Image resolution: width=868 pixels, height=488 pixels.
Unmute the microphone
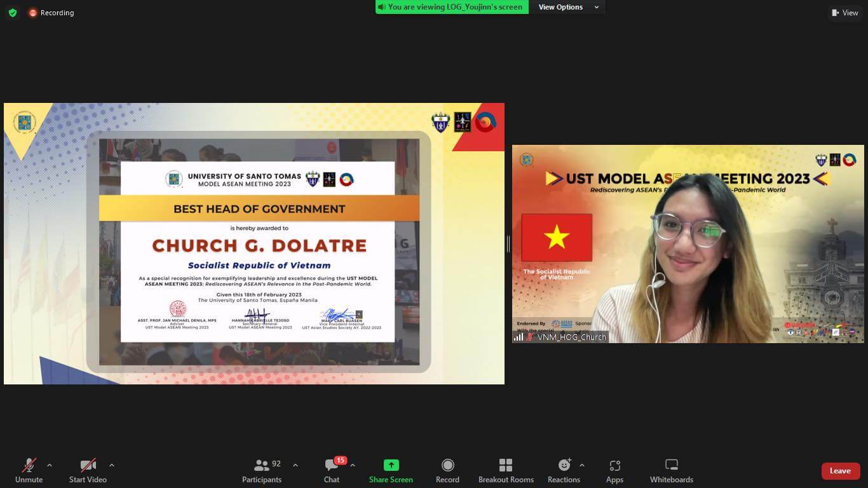[x=29, y=471]
